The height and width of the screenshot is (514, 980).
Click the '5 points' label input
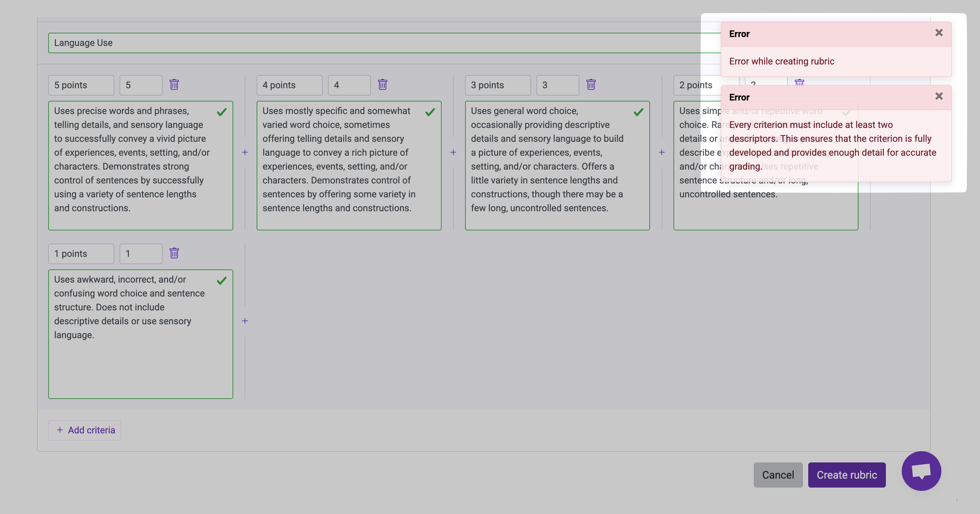click(81, 85)
